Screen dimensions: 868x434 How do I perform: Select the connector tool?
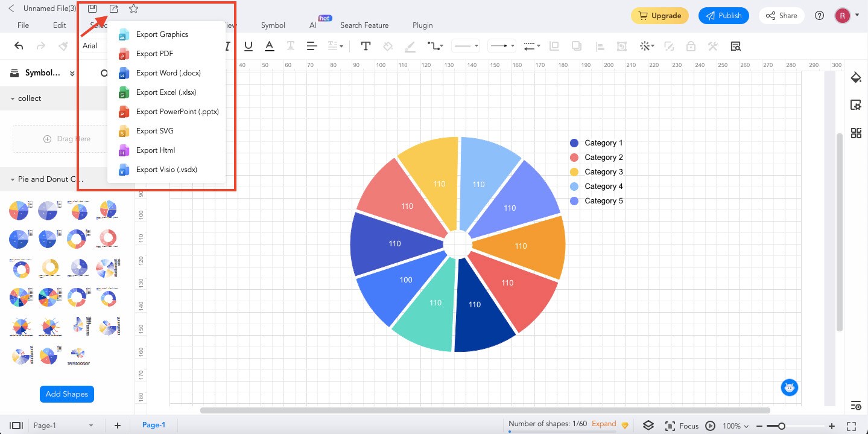(435, 46)
